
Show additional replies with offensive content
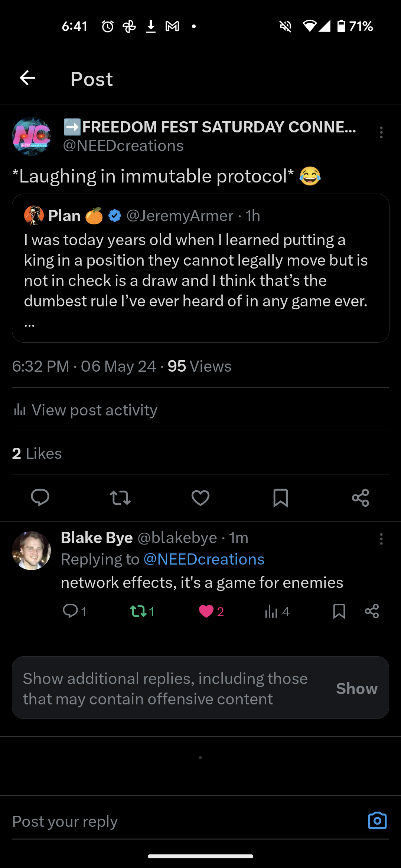356,688
